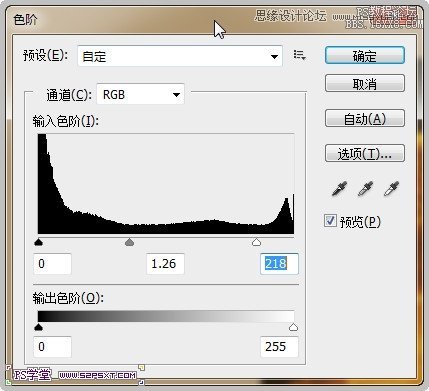Image resolution: width=429 pixels, height=391 pixels.
Task: Click the 通道(C): label
Action: tap(69, 95)
